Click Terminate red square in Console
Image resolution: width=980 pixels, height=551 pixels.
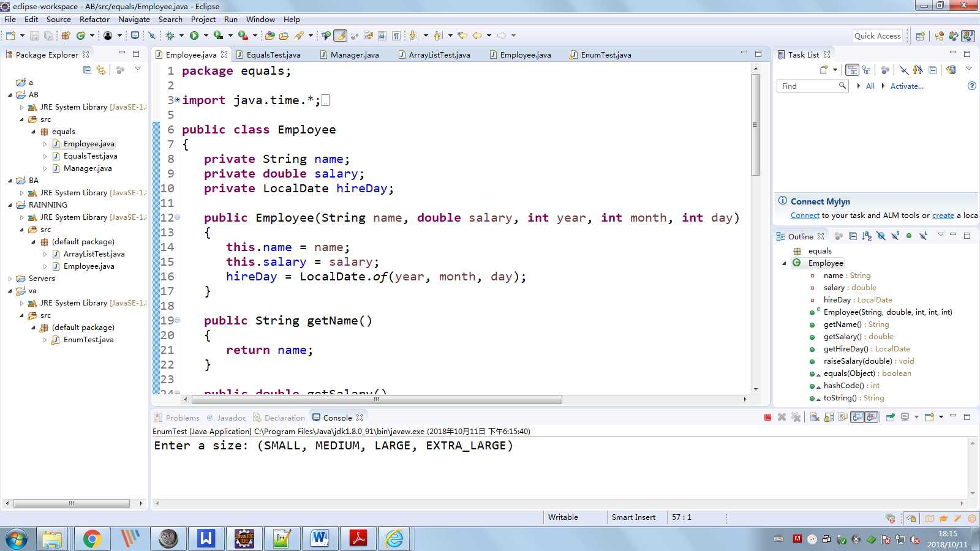point(767,418)
